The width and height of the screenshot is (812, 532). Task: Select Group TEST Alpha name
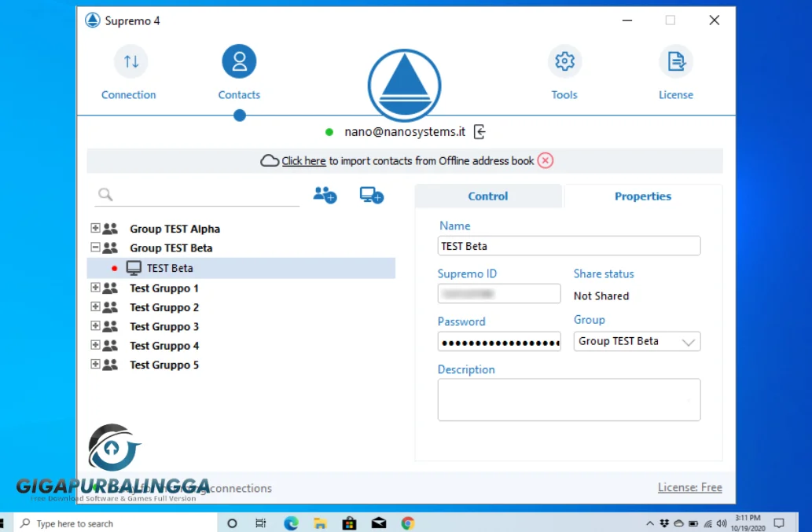[175, 229]
